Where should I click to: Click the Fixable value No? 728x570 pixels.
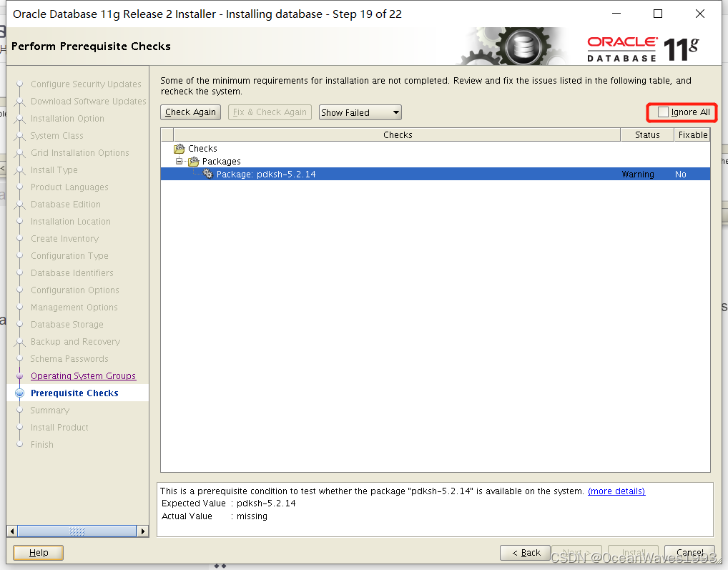[x=680, y=175]
